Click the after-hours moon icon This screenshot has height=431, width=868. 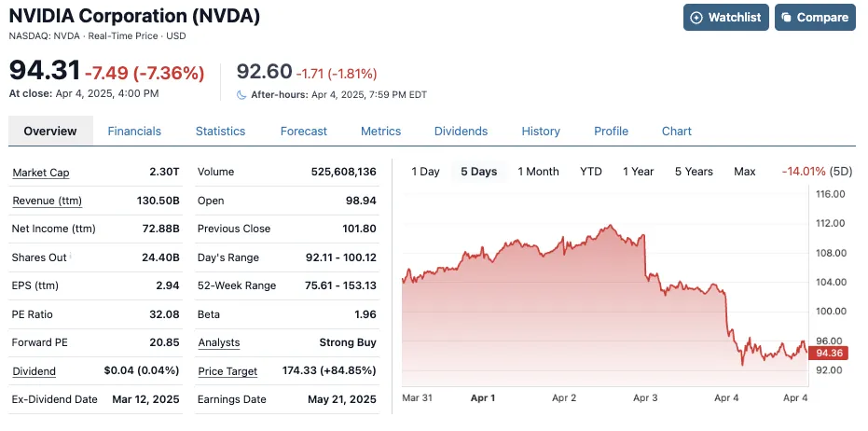241,94
